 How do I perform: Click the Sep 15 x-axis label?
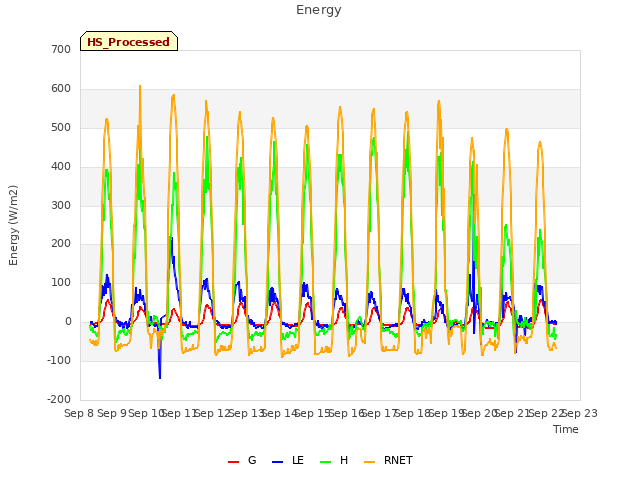tap(313, 413)
